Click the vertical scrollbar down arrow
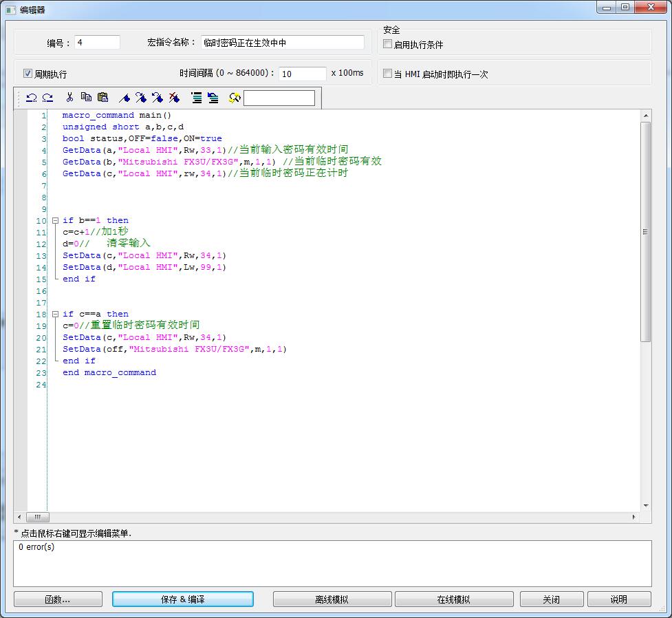 pyautogui.click(x=645, y=506)
